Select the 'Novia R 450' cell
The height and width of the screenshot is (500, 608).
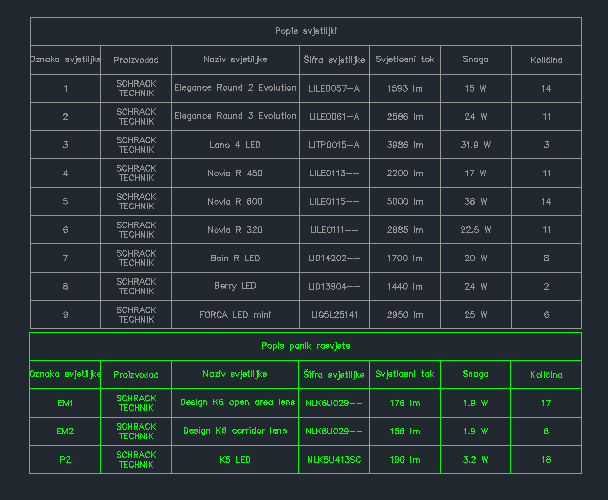(235, 173)
